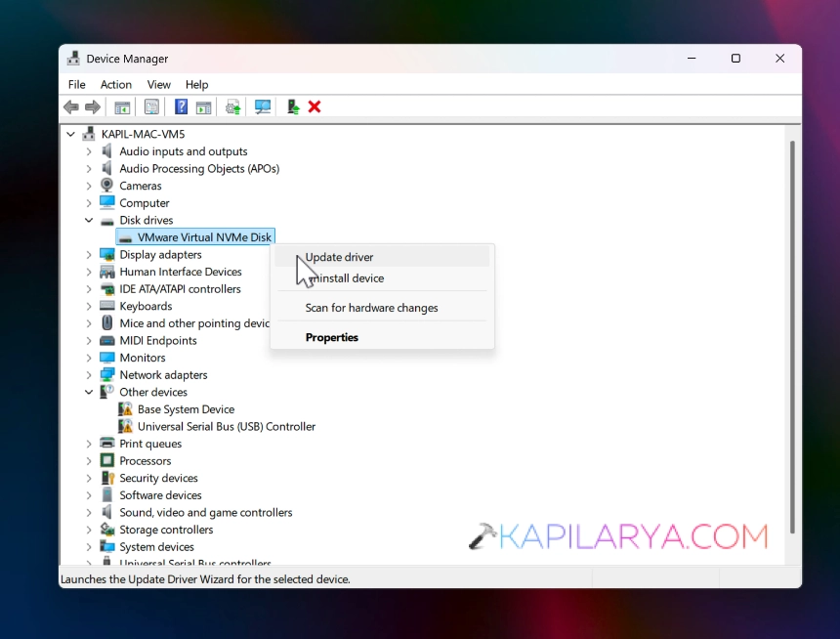Click the red X Uninstall device icon
The width and height of the screenshot is (840, 639).
click(x=315, y=107)
